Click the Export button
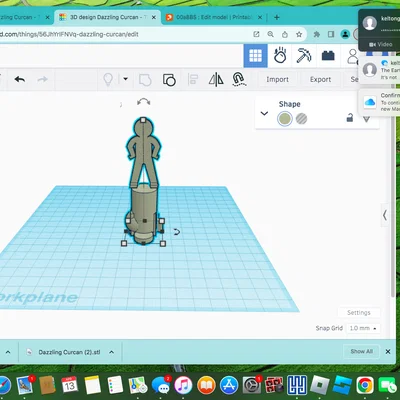This screenshot has width=400, height=400. 320,80
